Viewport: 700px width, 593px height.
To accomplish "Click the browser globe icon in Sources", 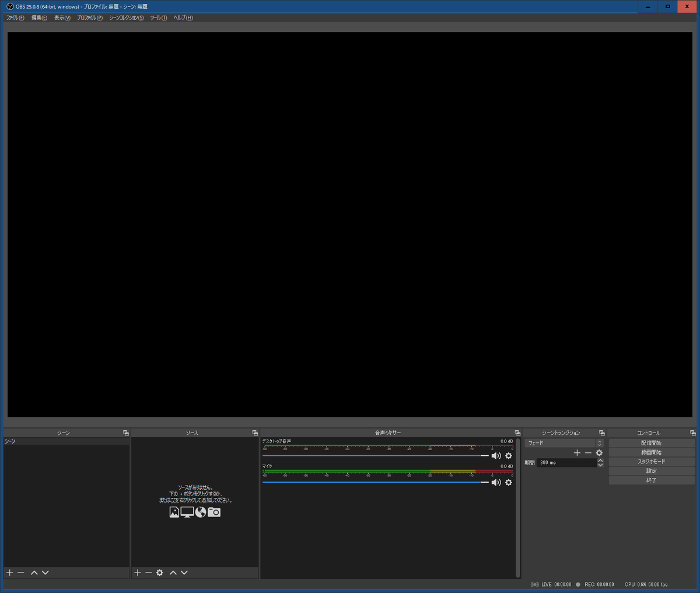I will click(201, 512).
